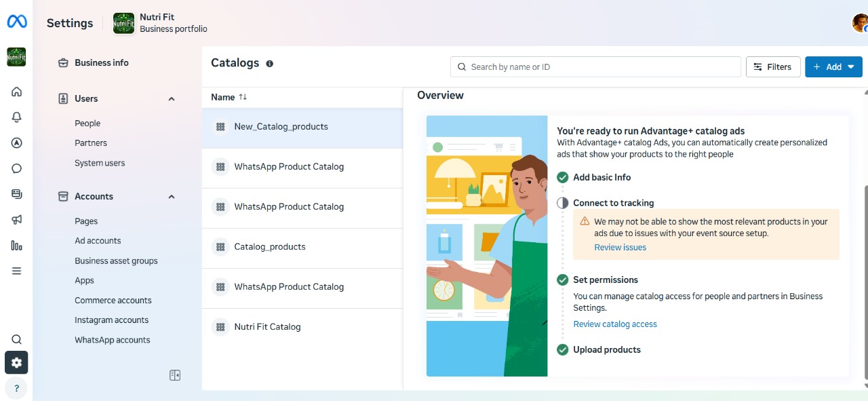Click the Upload products step label

[607, 349]
